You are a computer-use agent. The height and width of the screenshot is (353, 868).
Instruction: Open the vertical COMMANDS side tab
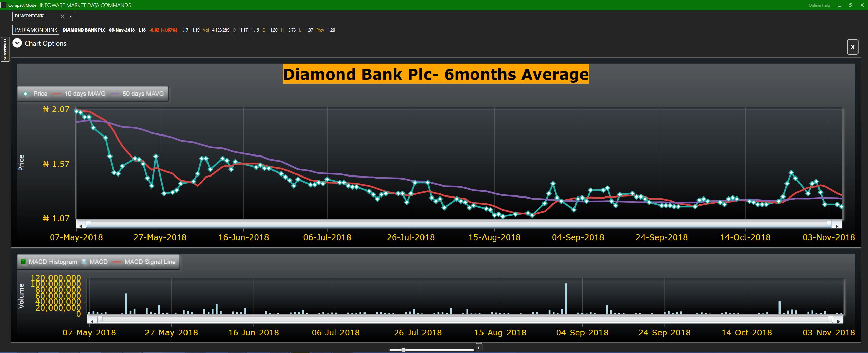5,49
